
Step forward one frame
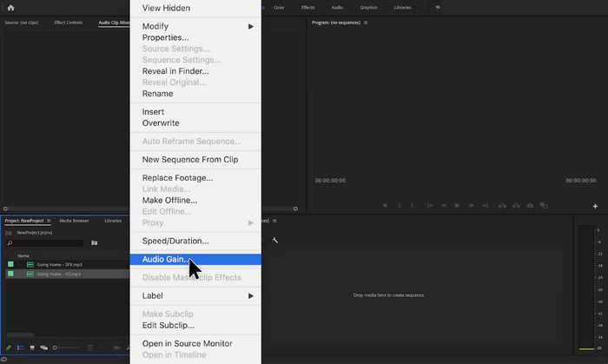(471, 205)
